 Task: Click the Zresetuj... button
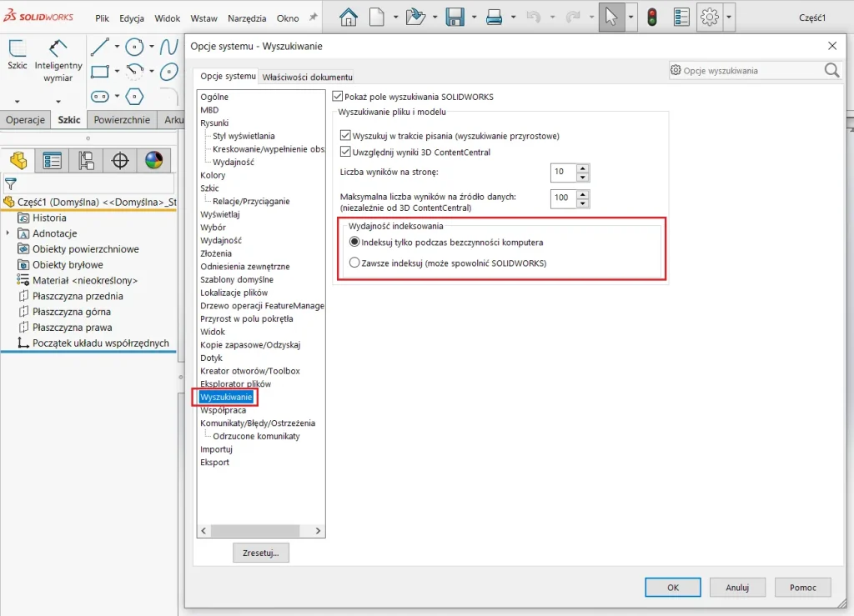pyautogui.click(x=261, y=553)
